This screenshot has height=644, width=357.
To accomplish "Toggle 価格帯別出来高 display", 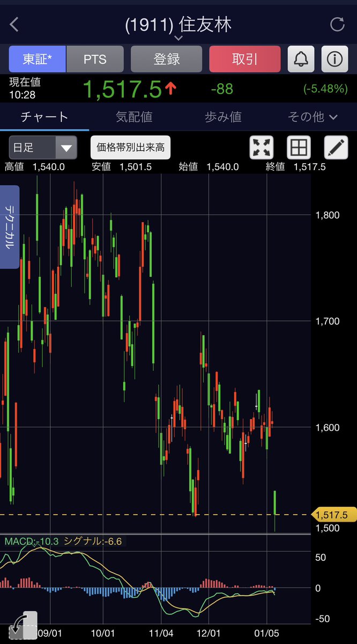I will click(130, 148).
